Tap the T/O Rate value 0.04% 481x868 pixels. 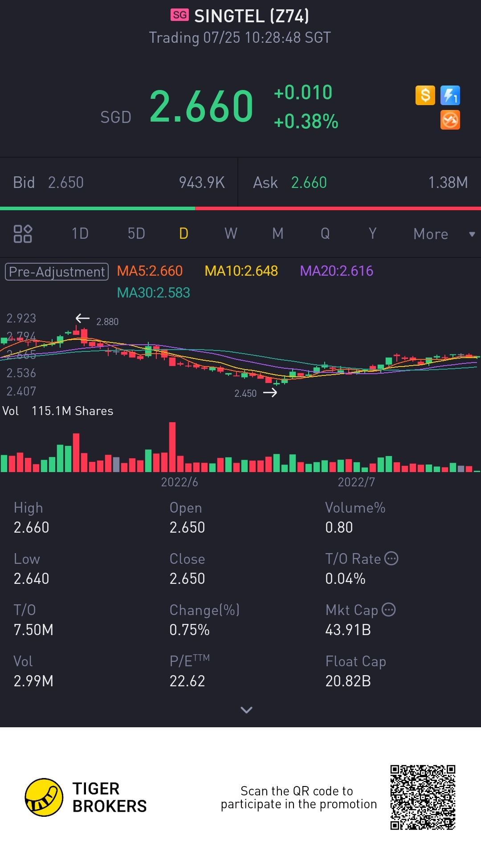tap(345, 579)
